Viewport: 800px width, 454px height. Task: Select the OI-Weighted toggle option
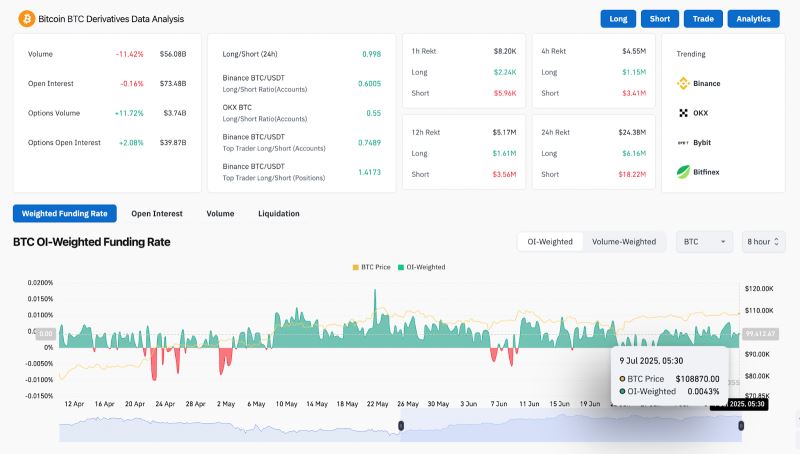(x=549, y=241)
